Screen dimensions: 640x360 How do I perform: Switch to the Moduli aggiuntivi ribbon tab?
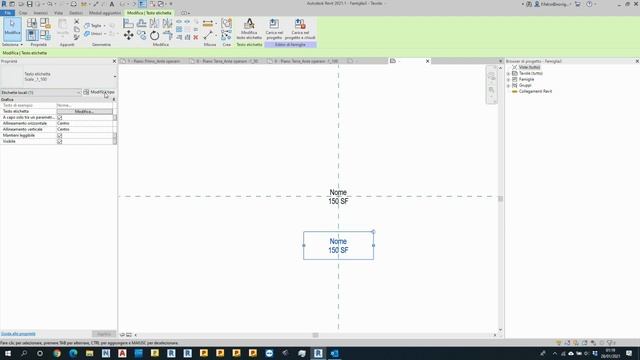(x=105, y=13)
